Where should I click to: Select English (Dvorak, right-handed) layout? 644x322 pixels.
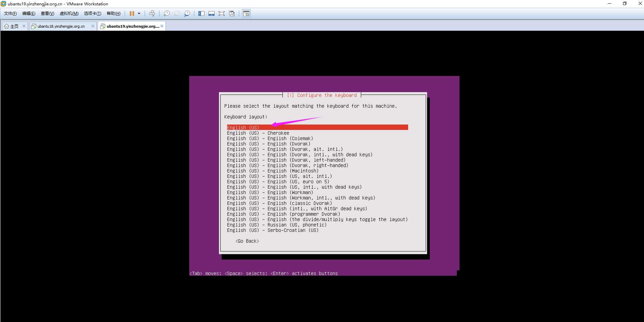pos(288,165)
